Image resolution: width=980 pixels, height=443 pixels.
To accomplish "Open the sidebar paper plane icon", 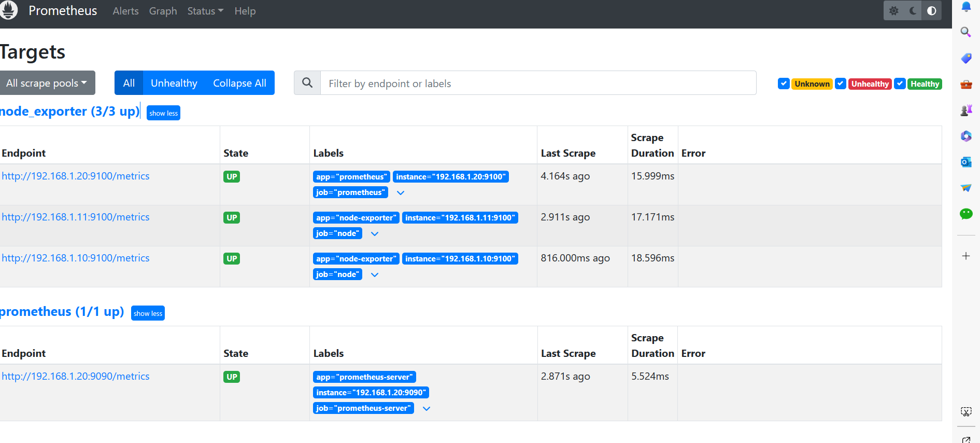I will (x=966, y=188).
